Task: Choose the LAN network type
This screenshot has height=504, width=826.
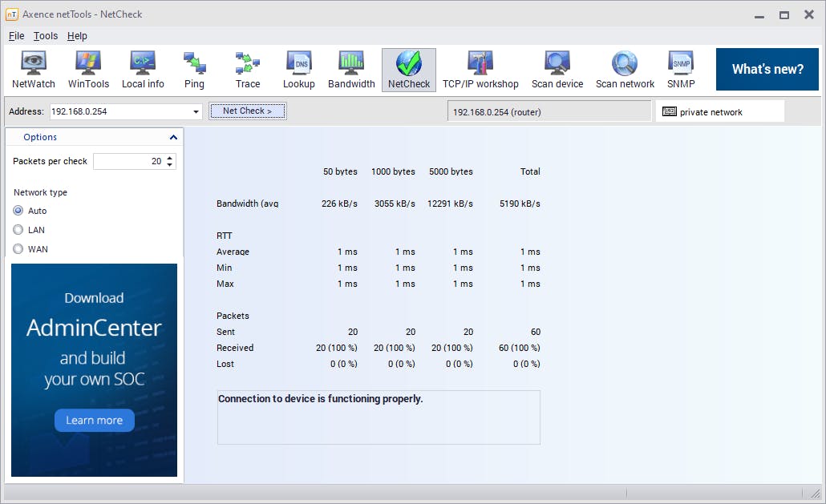Action: click(x=18, y=230)
